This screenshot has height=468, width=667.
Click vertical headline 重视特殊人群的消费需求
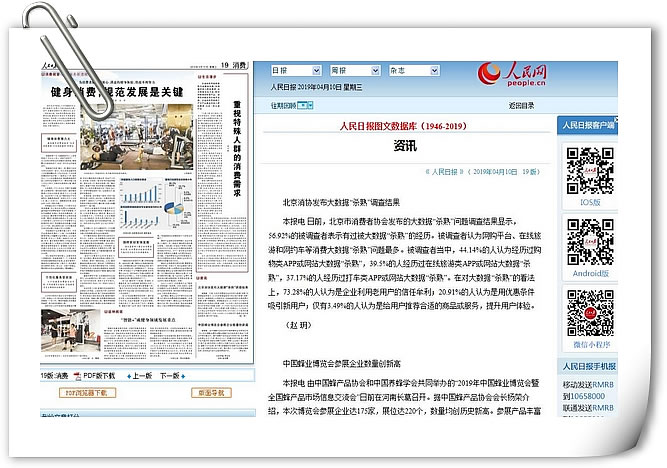(x=237, y=148)
